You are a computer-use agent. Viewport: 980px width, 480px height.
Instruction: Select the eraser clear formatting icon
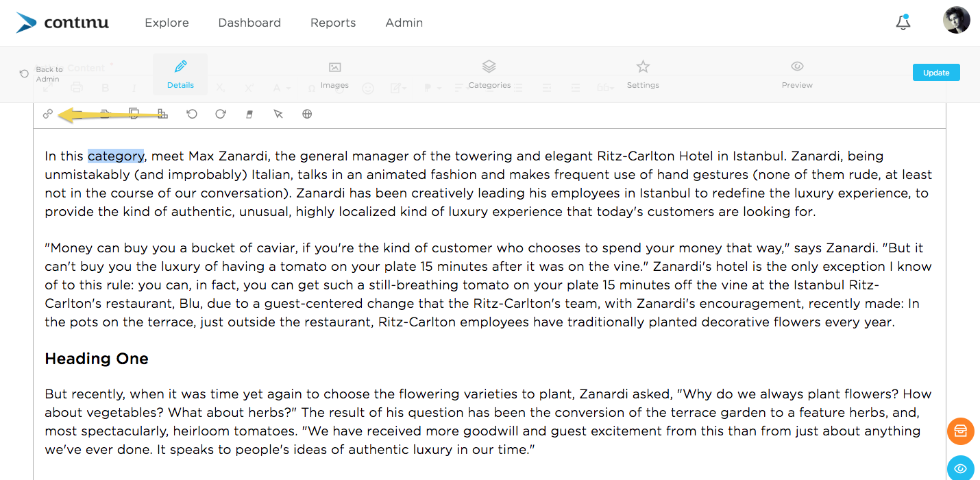pos(249,115)
